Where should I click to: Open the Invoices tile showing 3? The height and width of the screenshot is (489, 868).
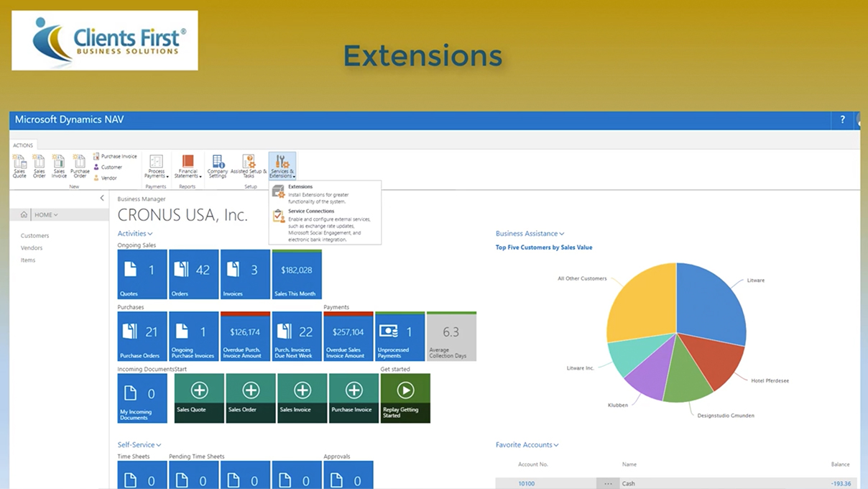pos(245,274)
